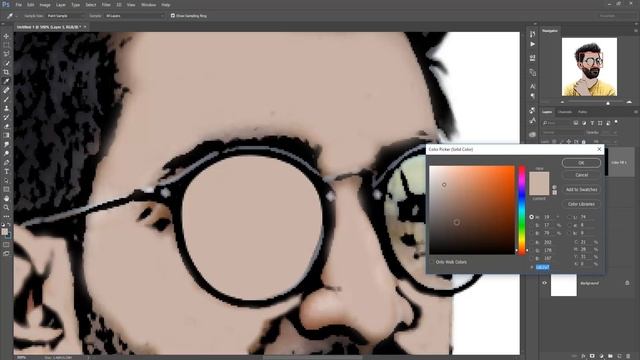Screen dimensions: 640x360
Task: Open the layer filter Kind dropdown
Action: click(x=556, y=123)
